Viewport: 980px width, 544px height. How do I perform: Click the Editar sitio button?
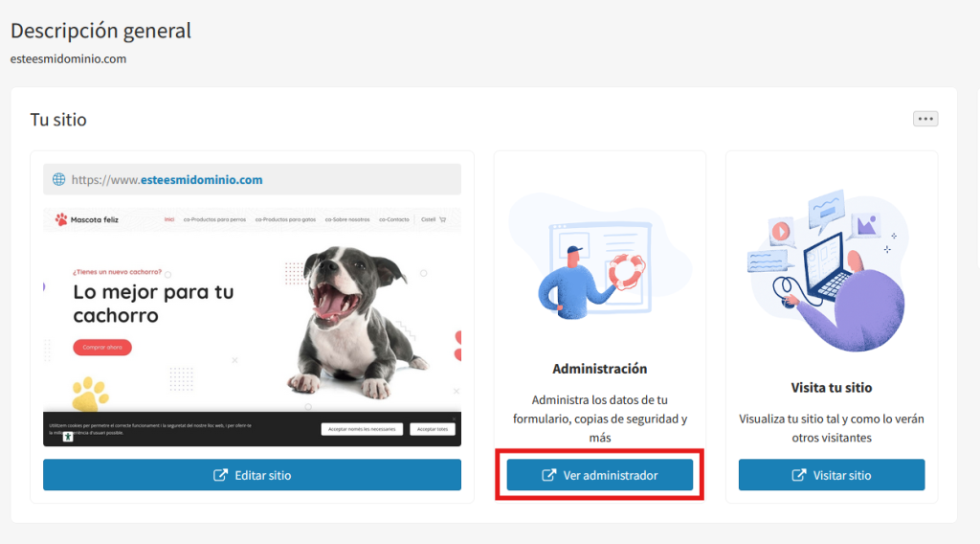click(252, 475)
